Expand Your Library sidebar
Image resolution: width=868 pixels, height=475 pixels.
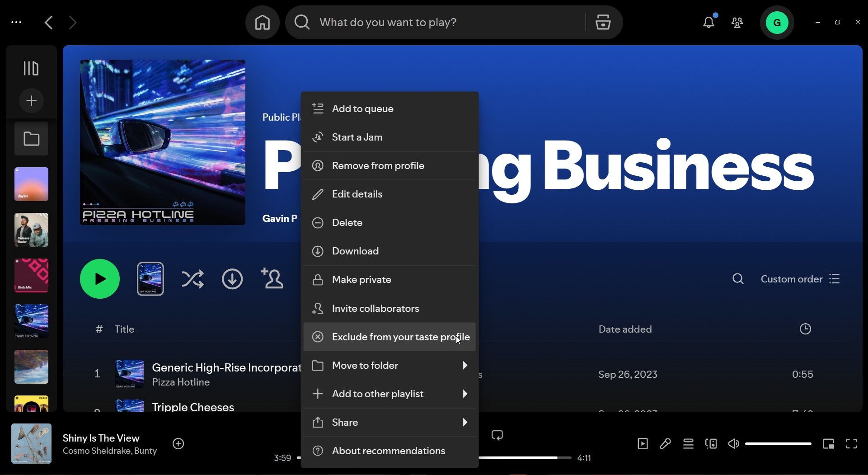[31, 68]
